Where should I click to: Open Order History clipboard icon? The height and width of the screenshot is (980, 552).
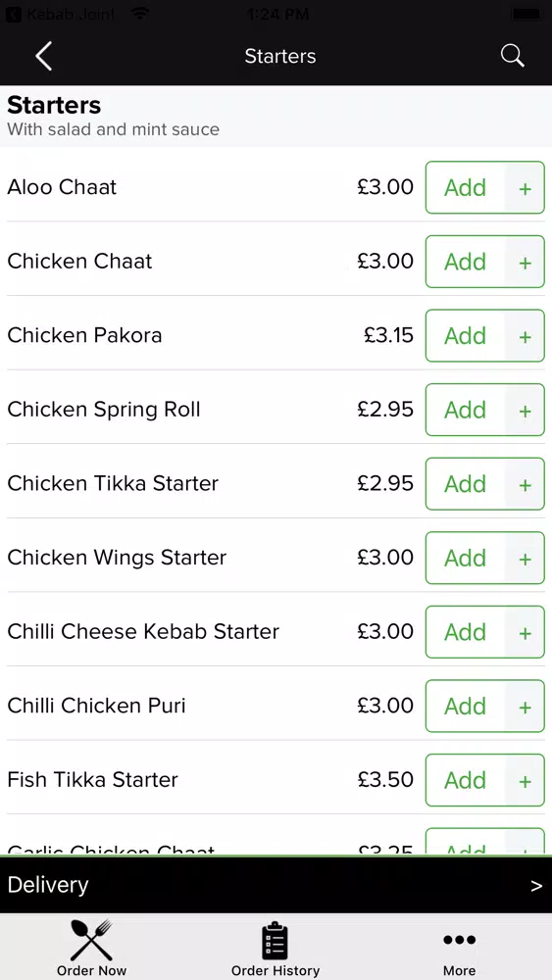(x=276, y=941)
